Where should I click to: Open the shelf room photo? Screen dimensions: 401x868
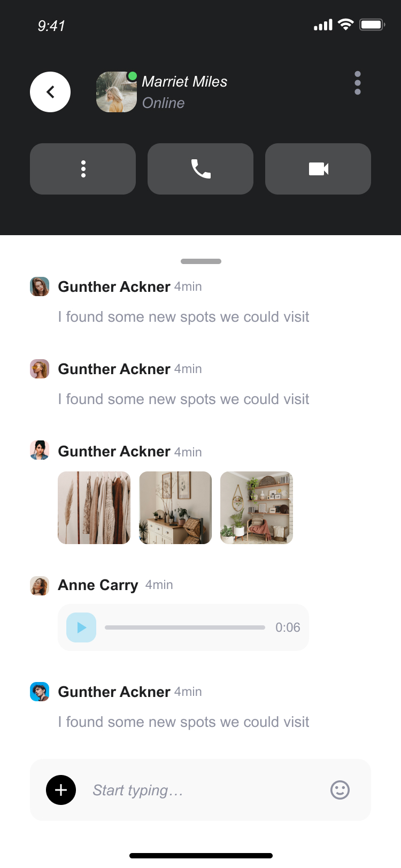[257, 508]
